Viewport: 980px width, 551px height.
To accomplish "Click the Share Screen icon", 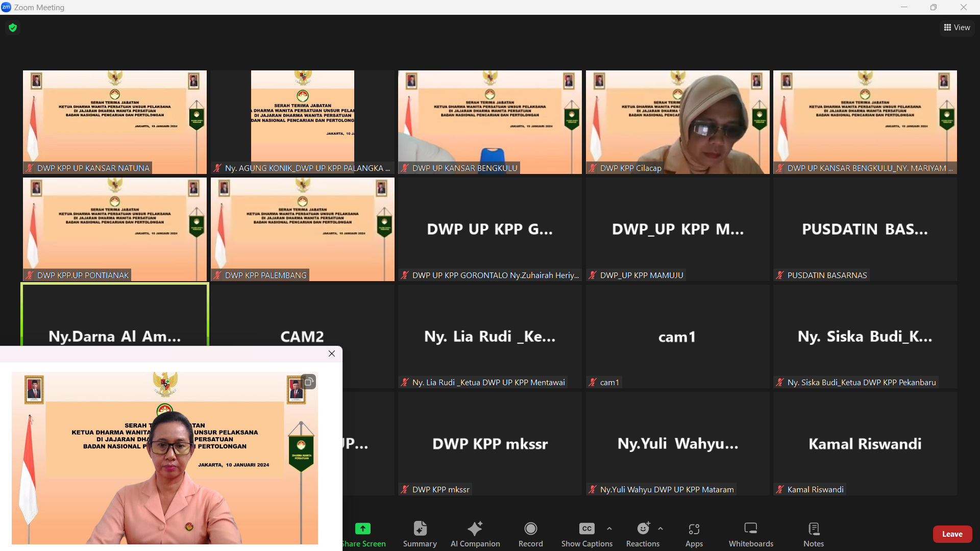I will click(x=363, y=529).
